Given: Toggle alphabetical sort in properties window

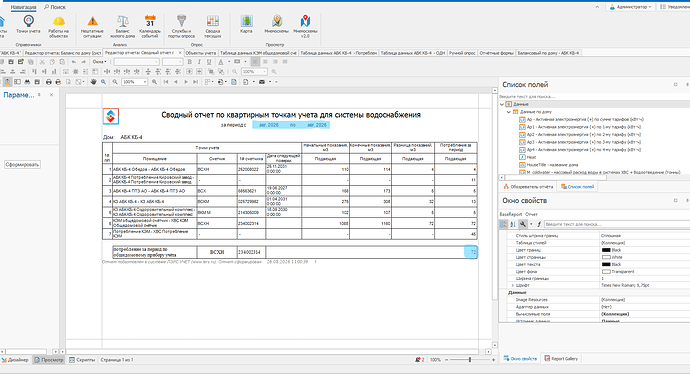Looking at the screenshot, I should coord(513,224).
